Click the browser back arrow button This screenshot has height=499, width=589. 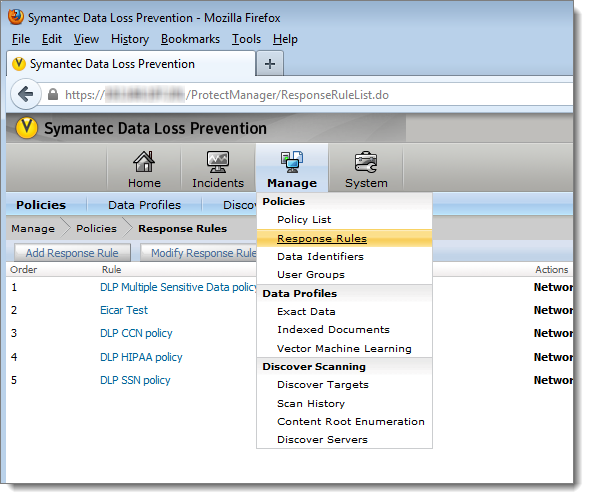[26, 94]
